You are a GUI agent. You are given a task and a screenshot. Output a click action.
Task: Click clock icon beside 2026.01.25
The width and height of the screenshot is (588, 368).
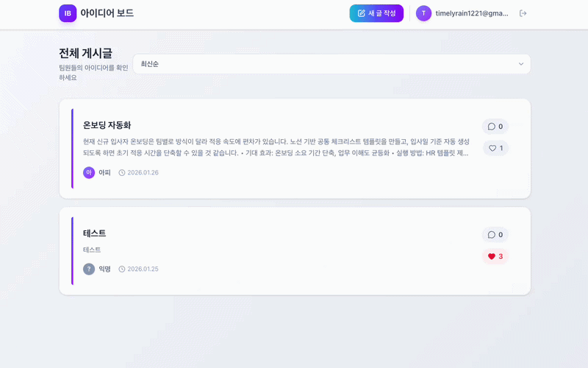122,269
